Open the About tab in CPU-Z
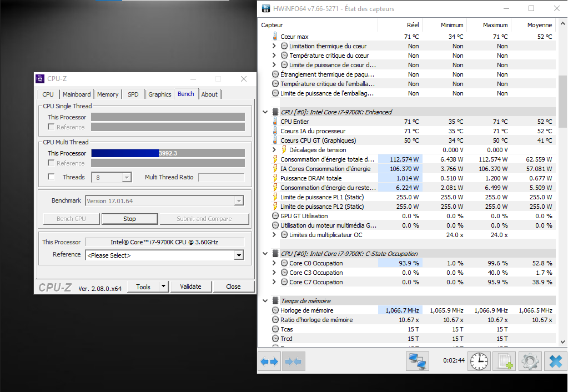The height and width of the screenshot is (392, 568). point(209,94)
